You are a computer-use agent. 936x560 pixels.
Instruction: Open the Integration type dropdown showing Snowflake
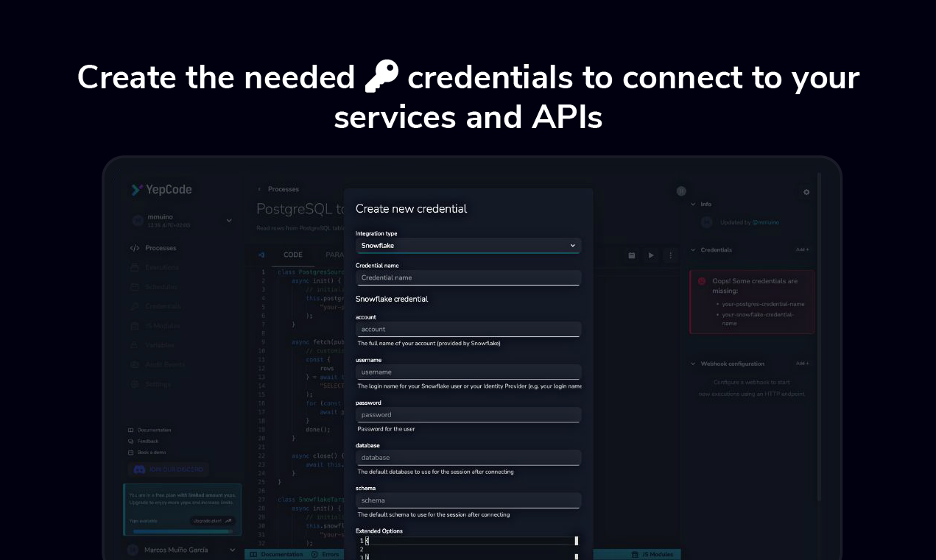click(x=468, y=246)
